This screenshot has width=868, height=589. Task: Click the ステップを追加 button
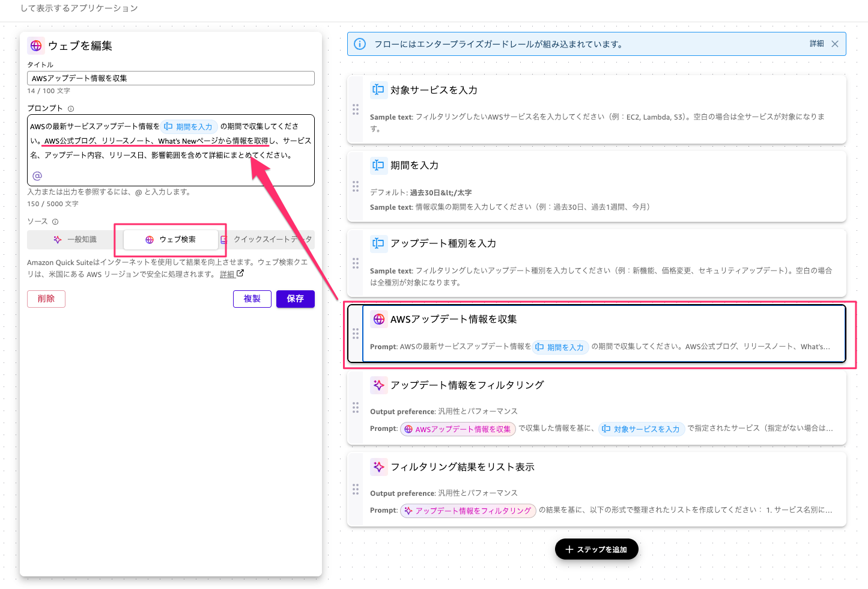pyautogui.click(x=596, y=549)
